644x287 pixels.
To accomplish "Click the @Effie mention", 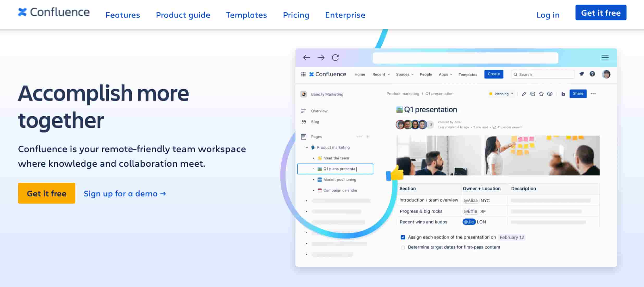I will (470, 211).
